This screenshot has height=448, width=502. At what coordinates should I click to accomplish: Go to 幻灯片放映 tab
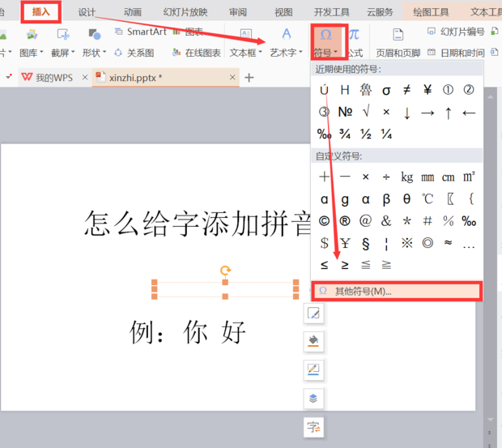click(x=185, y=12)
